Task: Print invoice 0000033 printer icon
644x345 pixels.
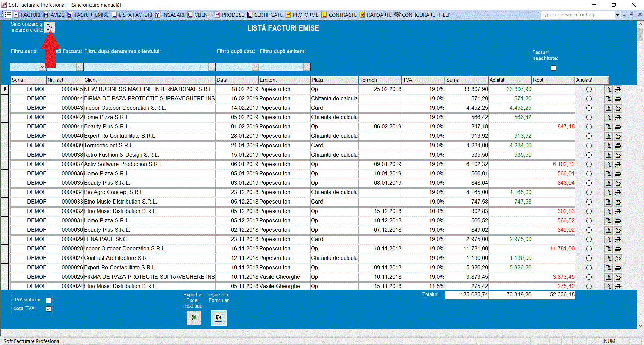Action: pyautogui.click(x=617, y=202)
